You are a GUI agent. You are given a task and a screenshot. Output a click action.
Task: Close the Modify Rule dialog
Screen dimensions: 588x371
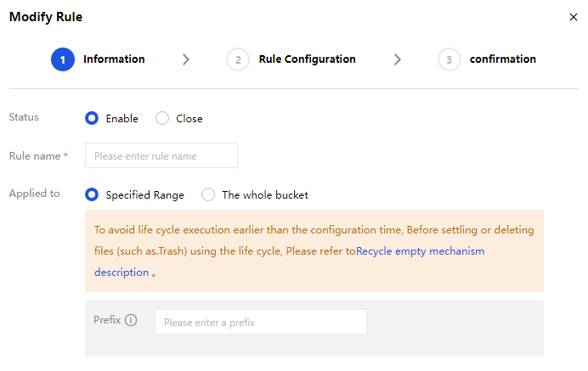click(x=573, y=17)
